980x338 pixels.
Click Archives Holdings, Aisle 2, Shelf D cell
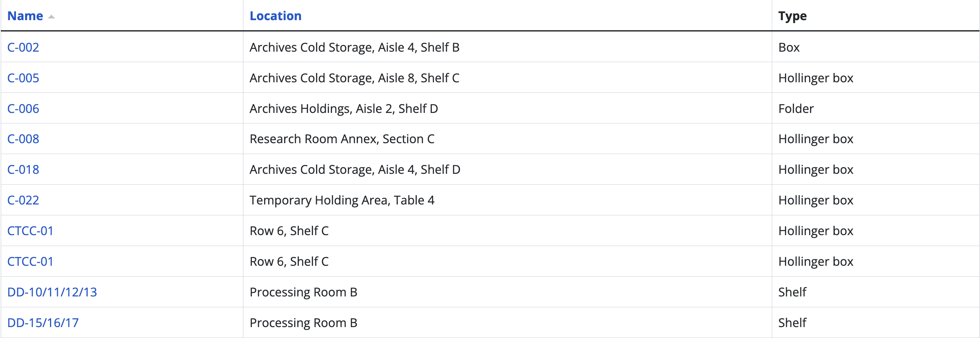pyautogui.click(x=343, y=109)
